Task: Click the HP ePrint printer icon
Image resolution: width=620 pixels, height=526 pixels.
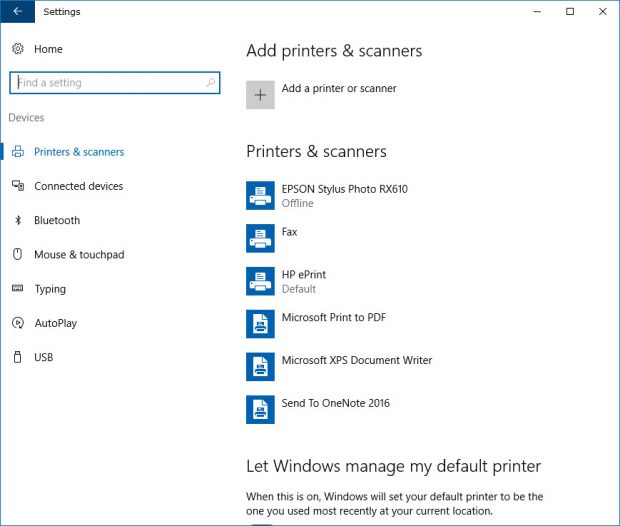Action: 260,281
